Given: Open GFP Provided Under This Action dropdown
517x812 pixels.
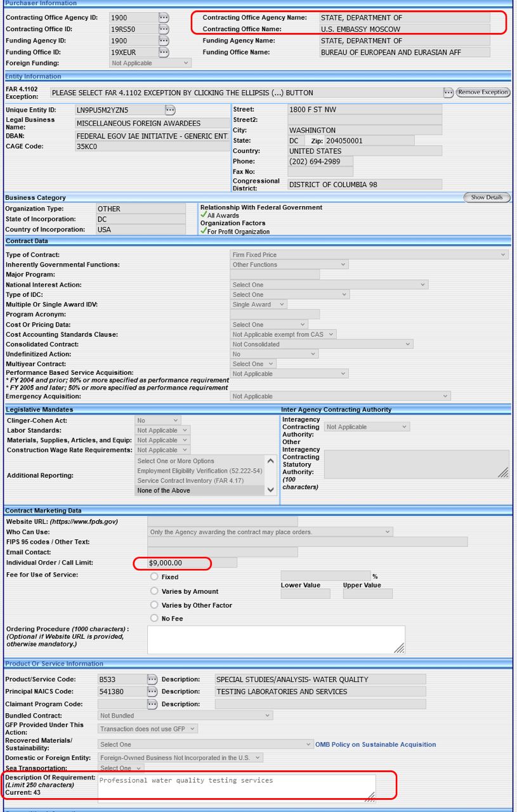Looking at the screenshot, I should point(148,730).
